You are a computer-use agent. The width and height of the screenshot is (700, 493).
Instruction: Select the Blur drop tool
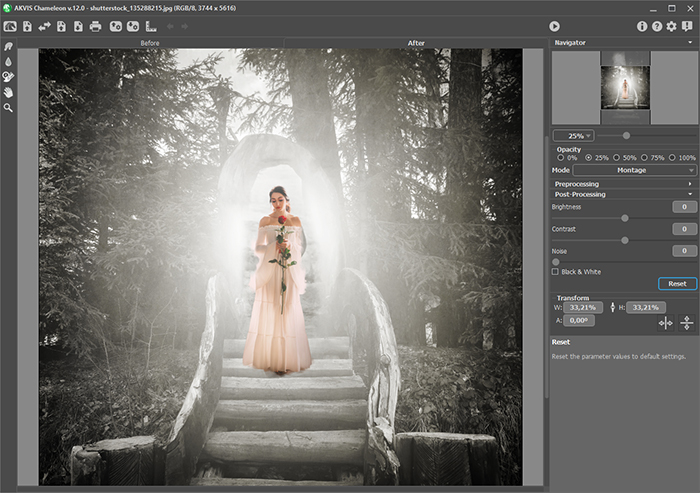click(8, 62)
